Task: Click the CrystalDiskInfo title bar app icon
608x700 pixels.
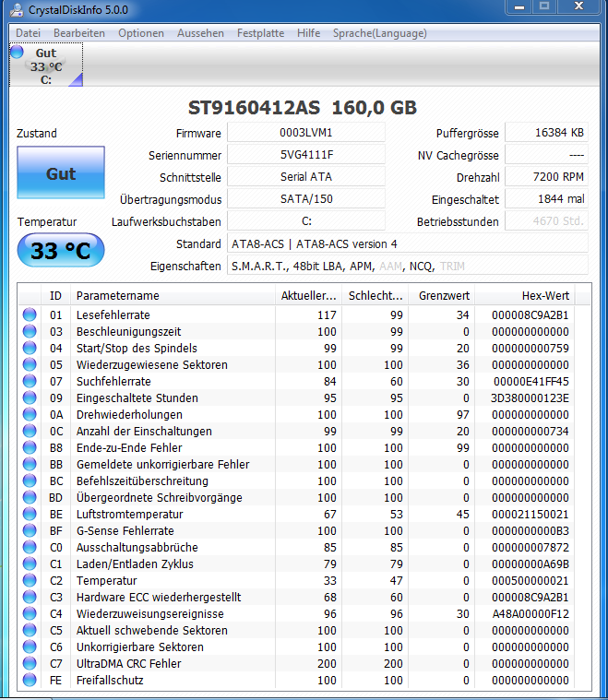Action: coord(17,9)
